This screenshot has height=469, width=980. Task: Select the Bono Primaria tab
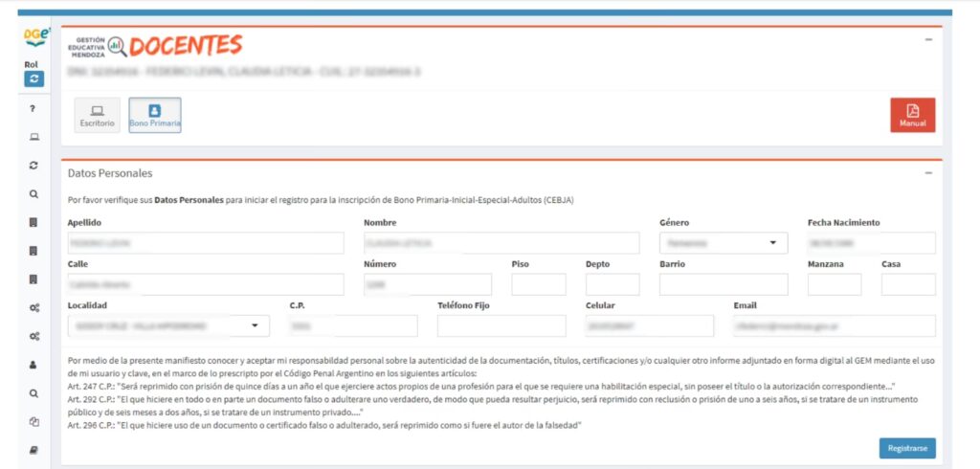(155, 115)
